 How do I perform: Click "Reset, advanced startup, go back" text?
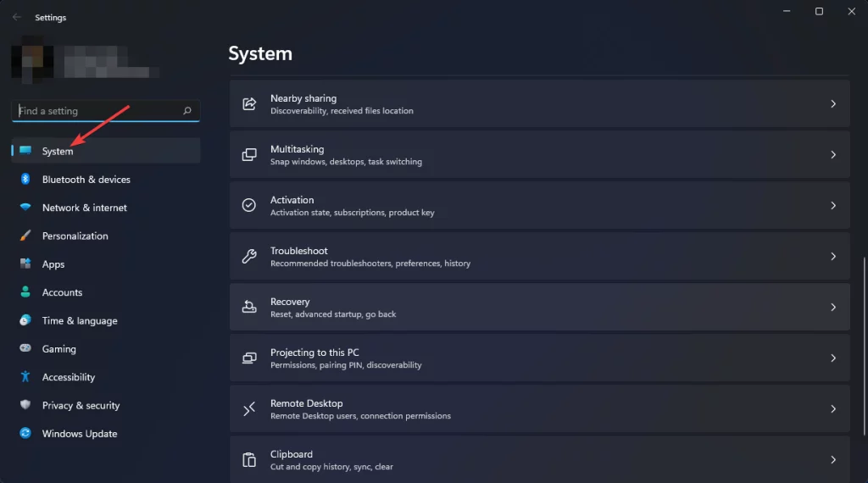[x=333, y=314]
